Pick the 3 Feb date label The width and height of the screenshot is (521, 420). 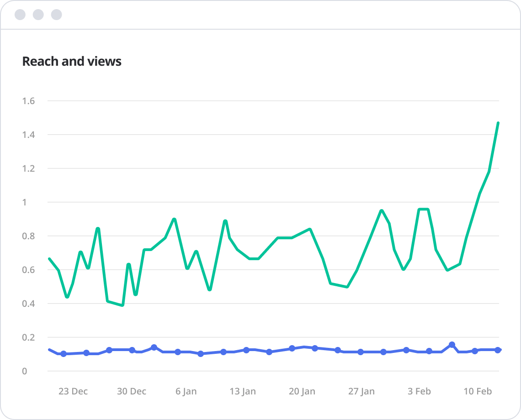point(419,391)
